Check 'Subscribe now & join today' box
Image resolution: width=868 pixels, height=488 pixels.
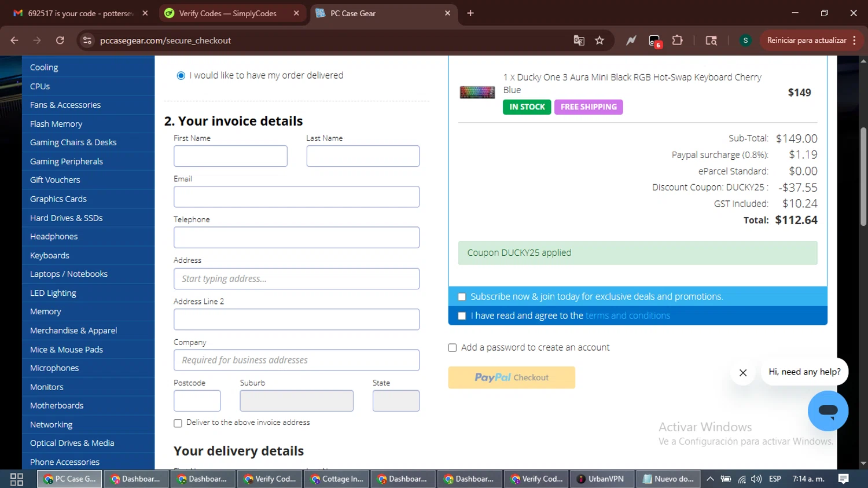tap(462, 297)
